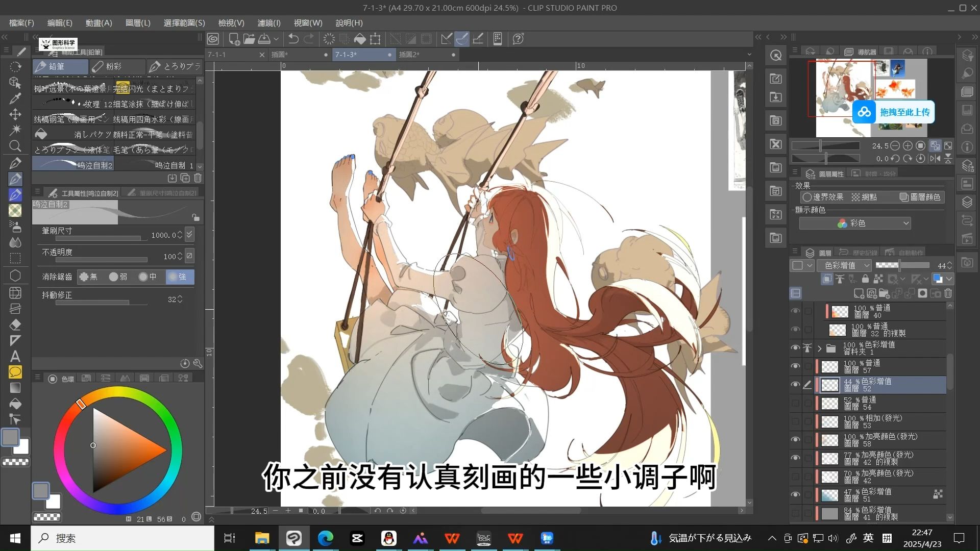The height and width of the screenshot is (551, 980).
Task: Toggle Set as reference layer lighthouse icon
Action: pyautogui.click(x=840, y=279)
